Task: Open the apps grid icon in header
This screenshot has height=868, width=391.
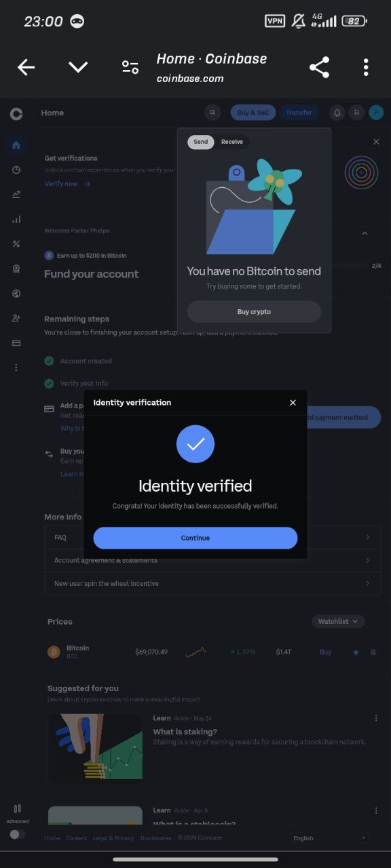Action: click(356, 113)
